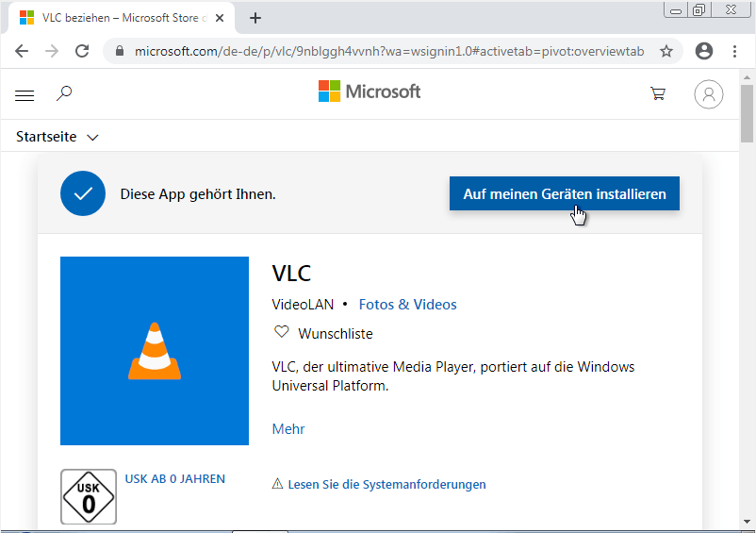
Task: Click the blue checkmark ownership icon
Action: coord(83,193)
